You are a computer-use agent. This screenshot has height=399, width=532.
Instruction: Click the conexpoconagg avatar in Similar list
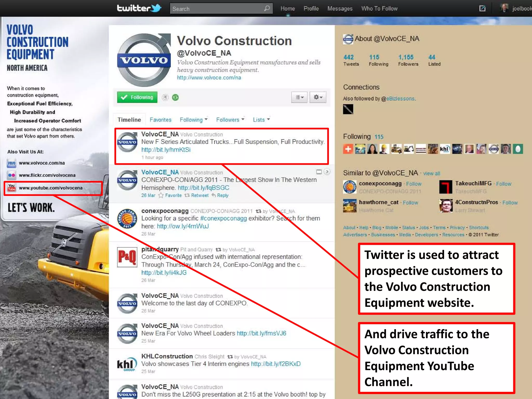coord(350,187)
